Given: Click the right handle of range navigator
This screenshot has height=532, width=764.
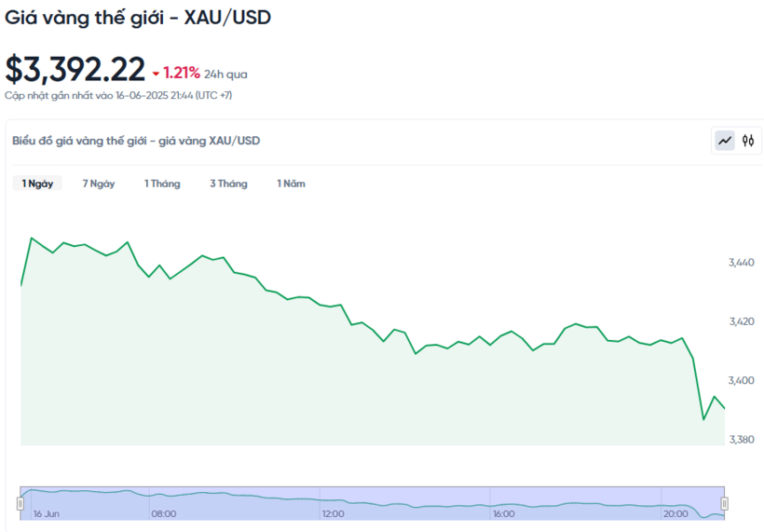Looking at the screenshot, I should [724, 503].
